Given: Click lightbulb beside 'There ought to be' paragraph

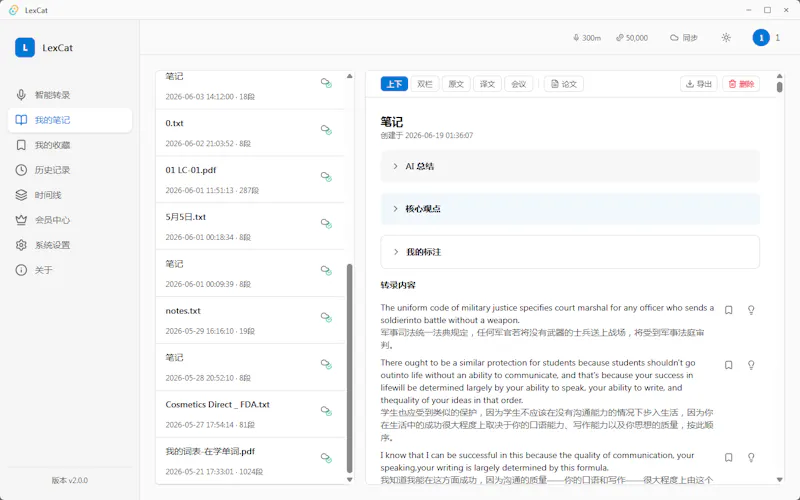Looking at the screenshot, I should tap(751, 365).
